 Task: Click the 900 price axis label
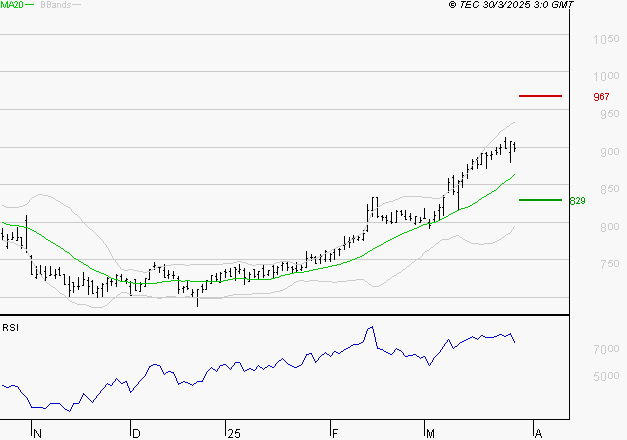tap(610, 152)
